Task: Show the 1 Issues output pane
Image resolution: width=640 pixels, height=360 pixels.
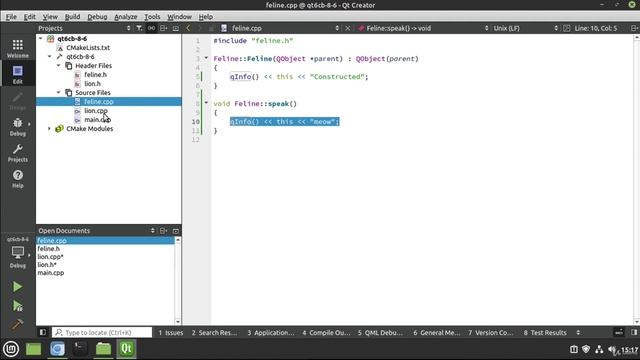Action: coord(171,333)
